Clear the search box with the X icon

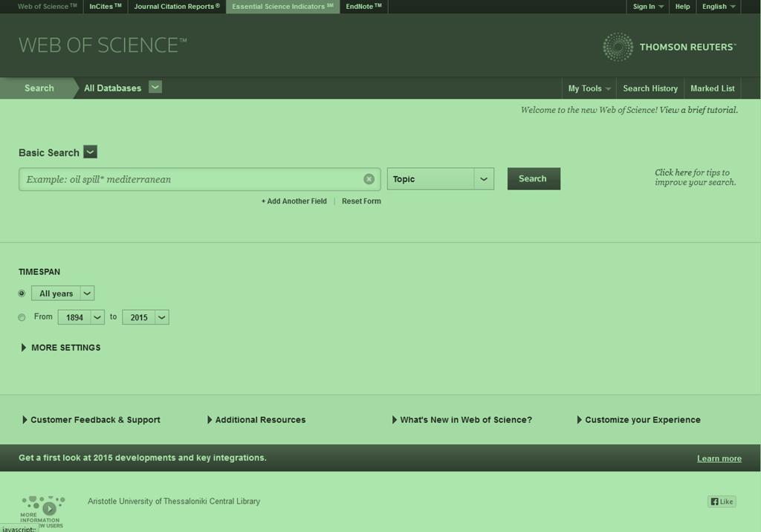369,179
